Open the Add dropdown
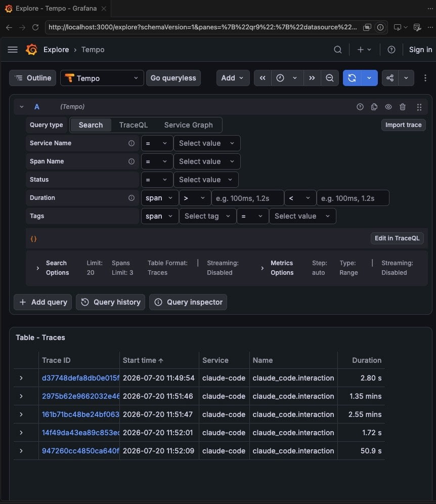 233,78
